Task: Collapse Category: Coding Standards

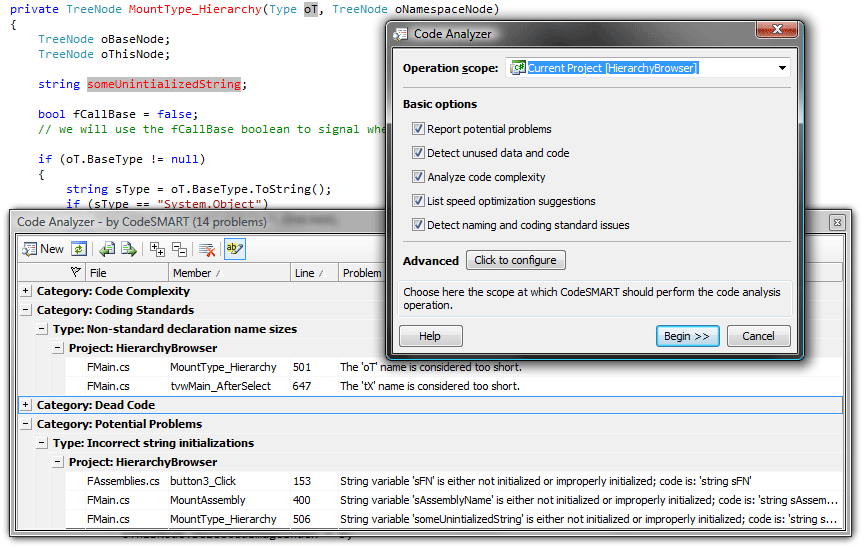Action: tap(25, 310)
